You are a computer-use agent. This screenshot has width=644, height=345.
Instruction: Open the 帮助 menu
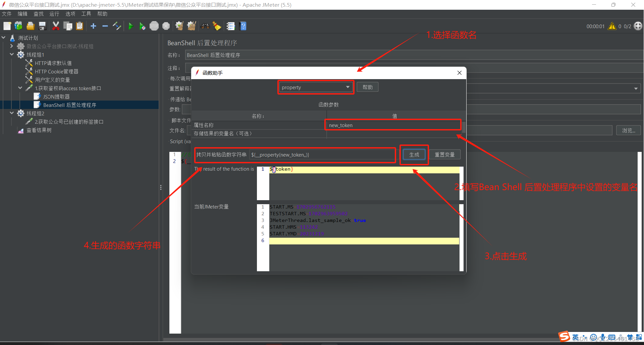click(x=102, y=14)
